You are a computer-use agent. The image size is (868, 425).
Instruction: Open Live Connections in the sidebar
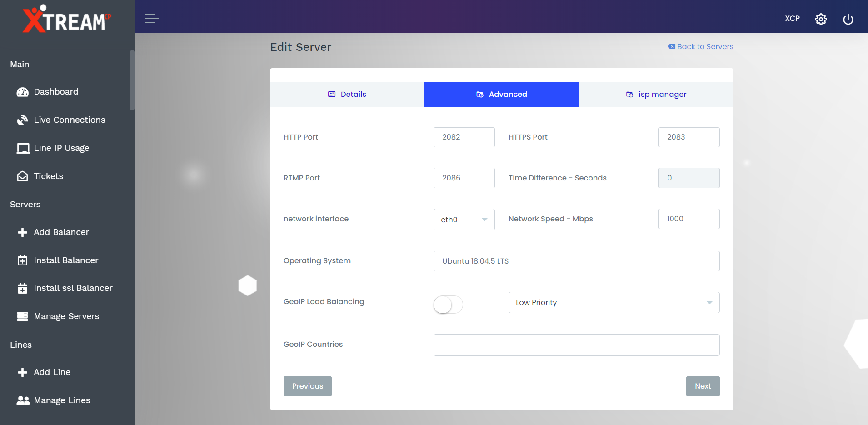tap(70, 120)
